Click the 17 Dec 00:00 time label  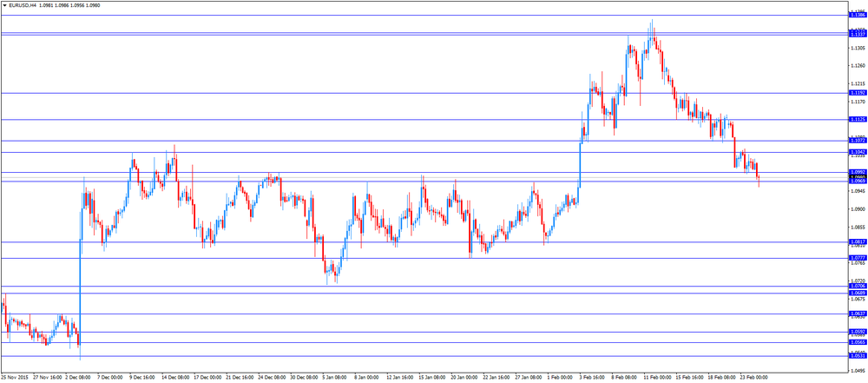click(208, 378)
